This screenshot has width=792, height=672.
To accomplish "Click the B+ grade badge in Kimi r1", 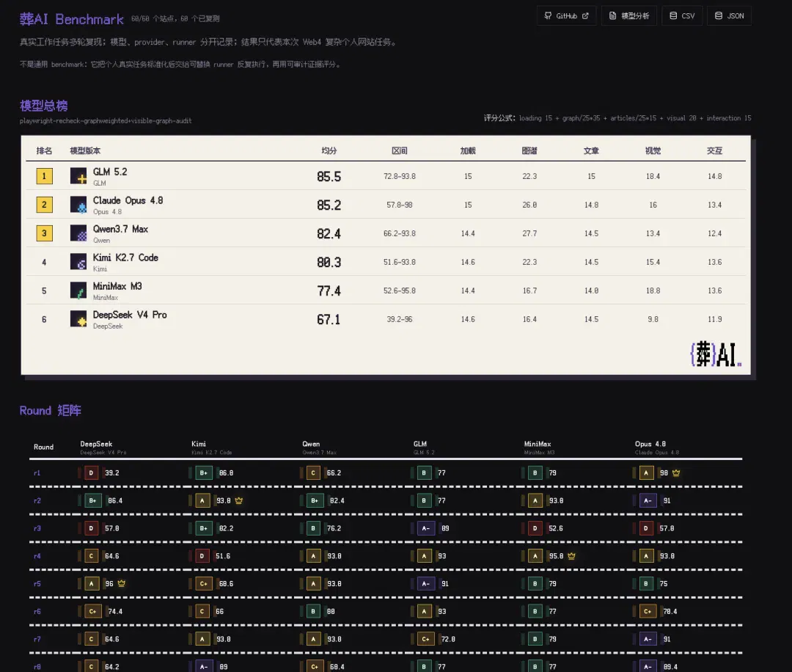I will pyautogui.click(x=204, y=473).
